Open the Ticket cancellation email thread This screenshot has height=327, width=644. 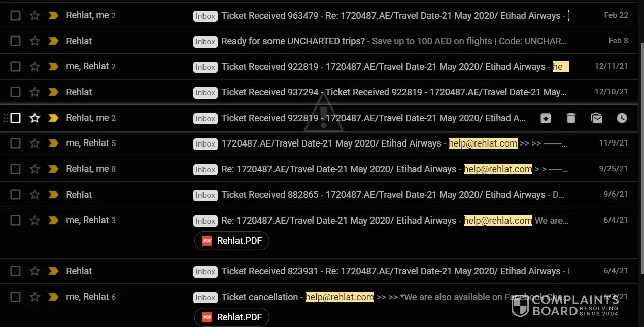(259, 297)
